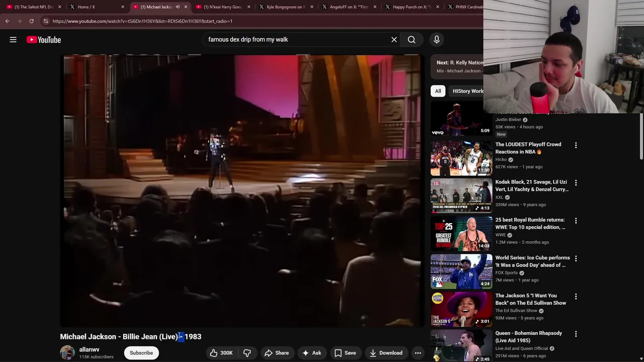This screenshot has width=644, height=362.
Task: Close the N'keal Harry Goes tab
Action: click(x=249, y=7)
